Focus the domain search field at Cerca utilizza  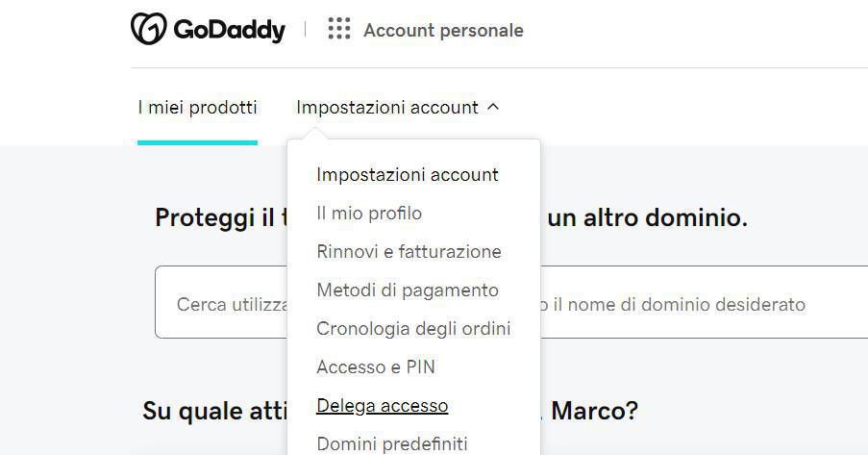[x=226, y=304]
